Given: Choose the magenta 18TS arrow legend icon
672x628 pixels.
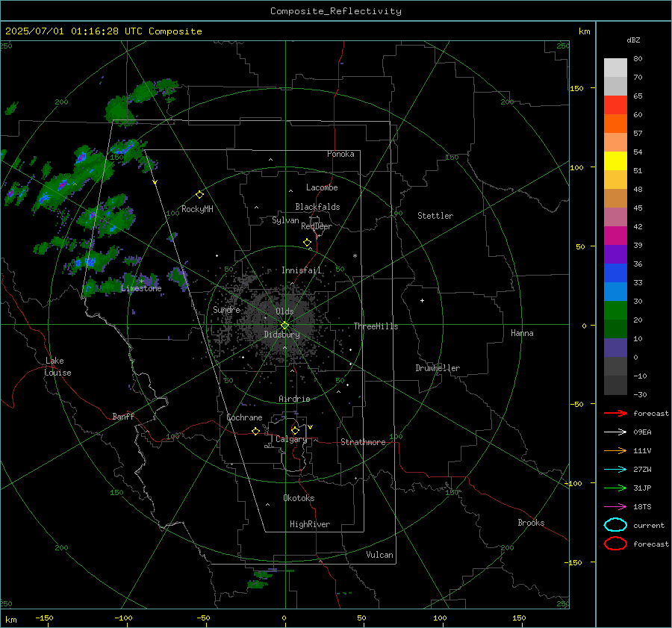Looking at the screenshot, I should (615, 507).
